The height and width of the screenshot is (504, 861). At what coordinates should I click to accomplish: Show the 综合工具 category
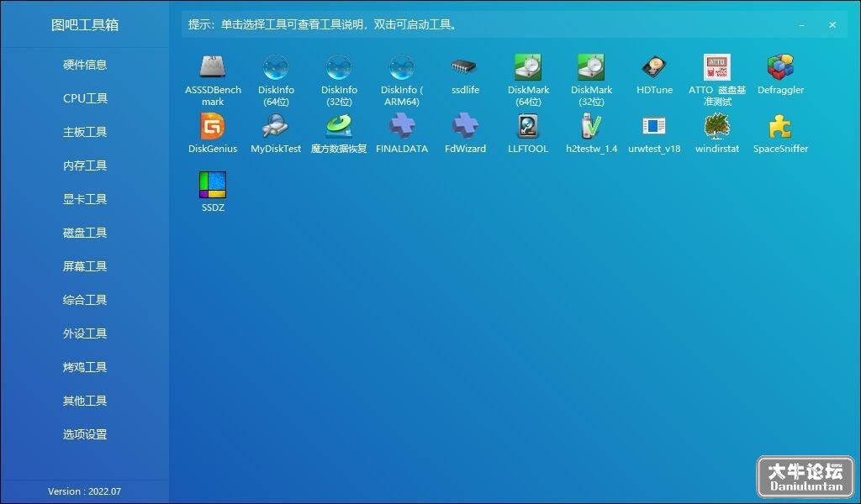pyautogui.click(x=85, y=300)
